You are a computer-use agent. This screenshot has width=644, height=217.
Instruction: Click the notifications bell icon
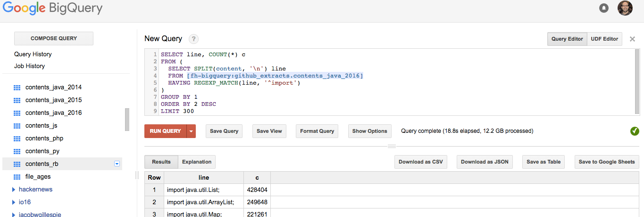pos(603,8)
